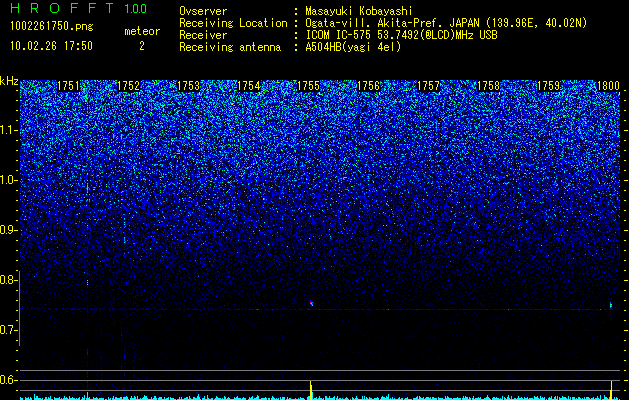629x400 pixels.
Task: Click the filename 1002261750.png
Action: [x=52, y=27]
